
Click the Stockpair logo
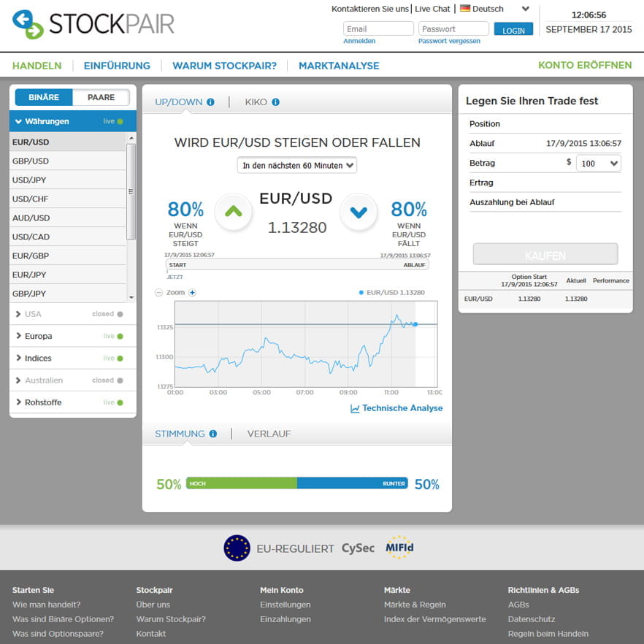point(93,24)
